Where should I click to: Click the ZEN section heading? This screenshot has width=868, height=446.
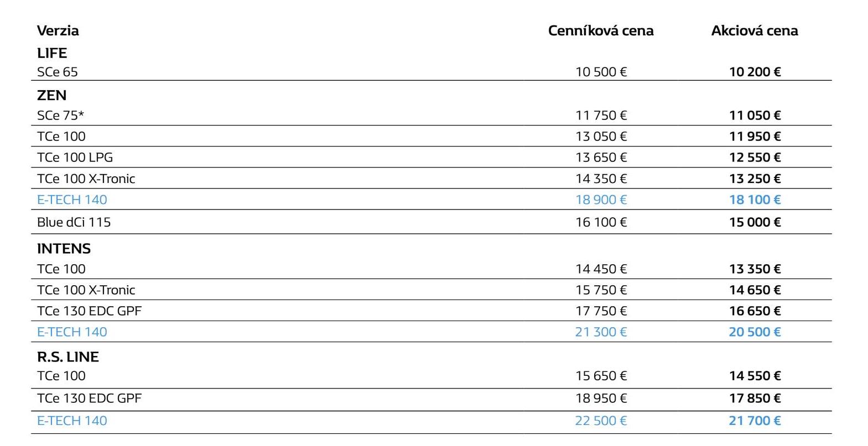pyautogui.click(x=51, y=96)
